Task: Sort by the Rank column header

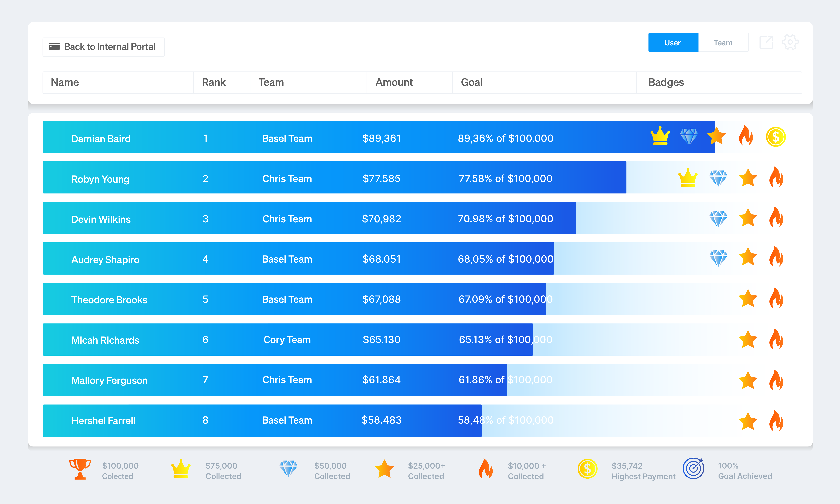Action: coord(214,82)
